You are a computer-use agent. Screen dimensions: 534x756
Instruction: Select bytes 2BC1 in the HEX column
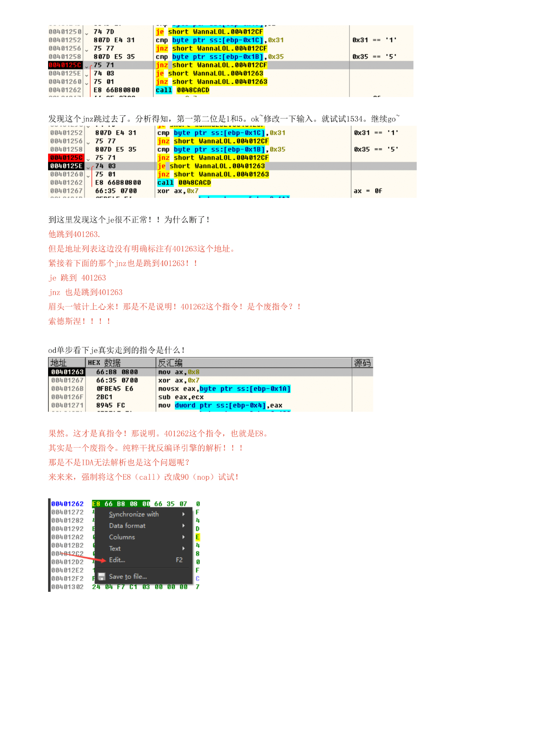pos(104,397)
